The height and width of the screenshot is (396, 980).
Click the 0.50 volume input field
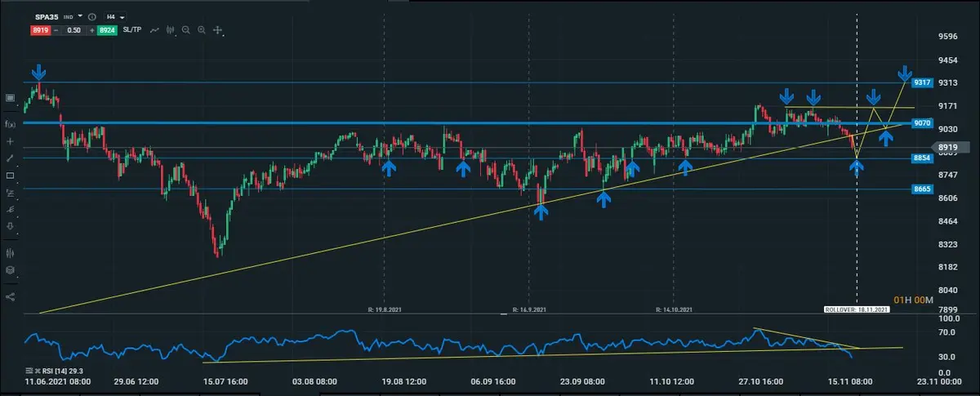click(73, 29)
